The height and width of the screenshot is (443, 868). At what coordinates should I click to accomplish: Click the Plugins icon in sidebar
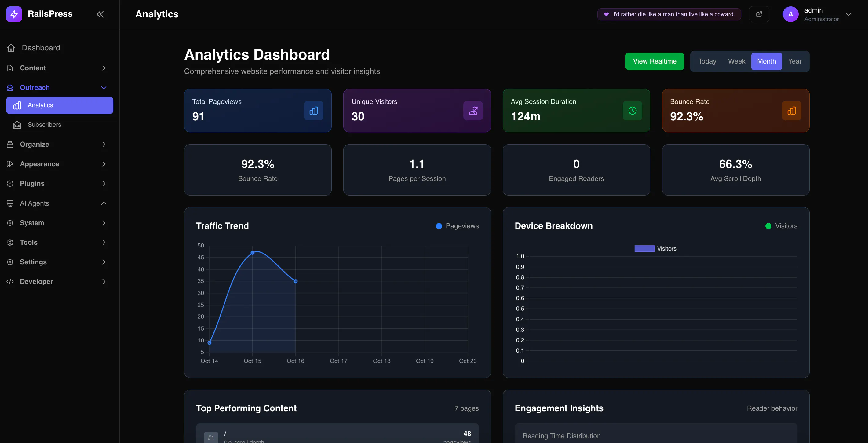[10, 183]
